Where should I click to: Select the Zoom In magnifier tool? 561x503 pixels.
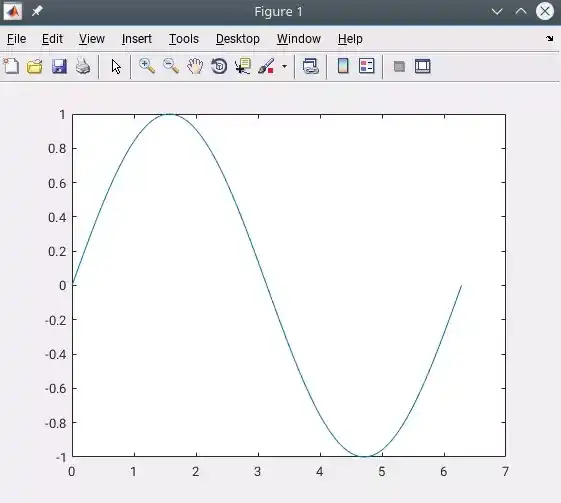147,67
